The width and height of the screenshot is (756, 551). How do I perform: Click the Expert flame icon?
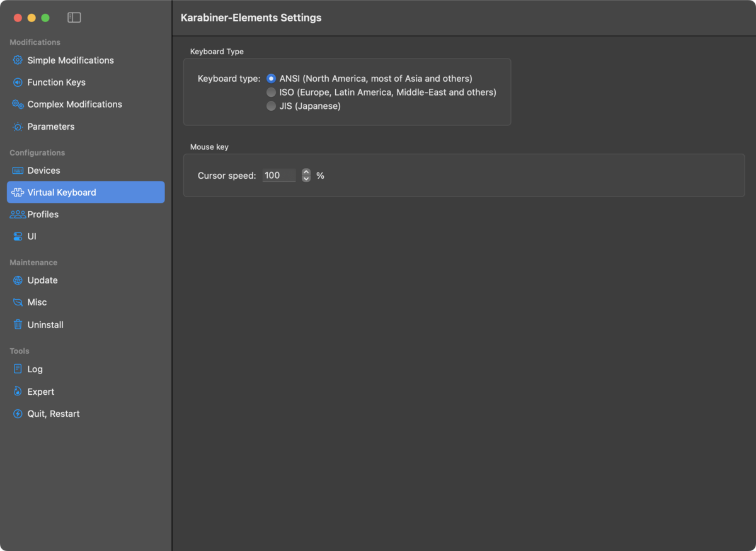point(18,392)
